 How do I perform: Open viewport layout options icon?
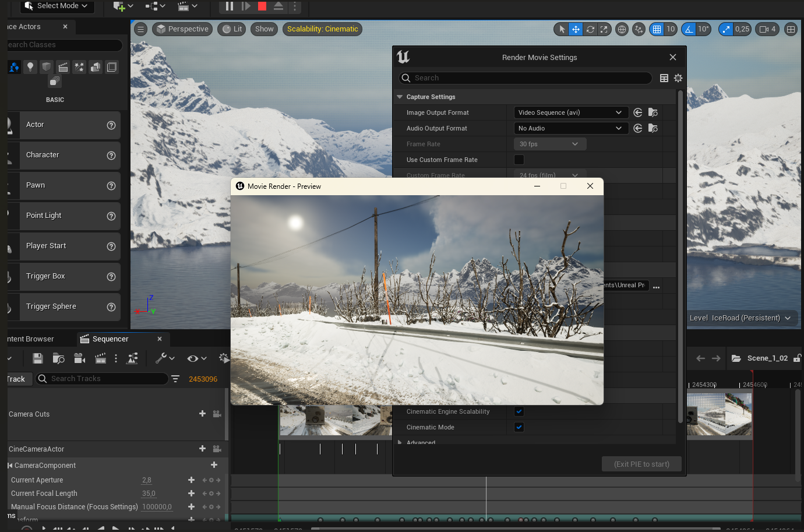click(x=791, y=29)
